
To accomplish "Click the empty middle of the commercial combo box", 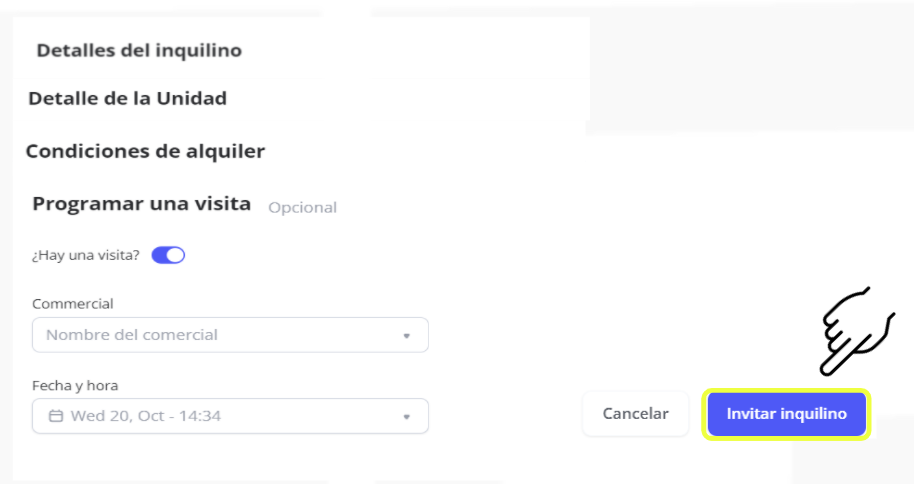I will 300,335.
